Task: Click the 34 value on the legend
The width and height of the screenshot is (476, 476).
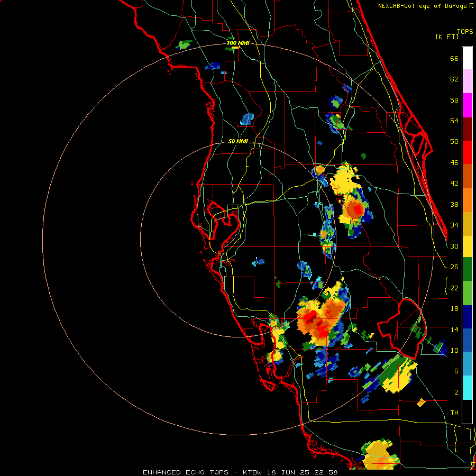Action: (x=454, y=225)
